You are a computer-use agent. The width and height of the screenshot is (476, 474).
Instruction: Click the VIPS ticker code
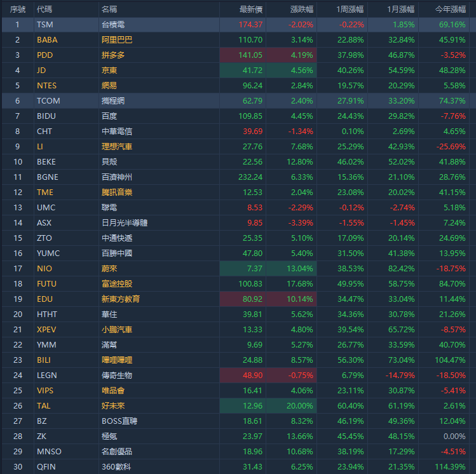pos(45,391)
